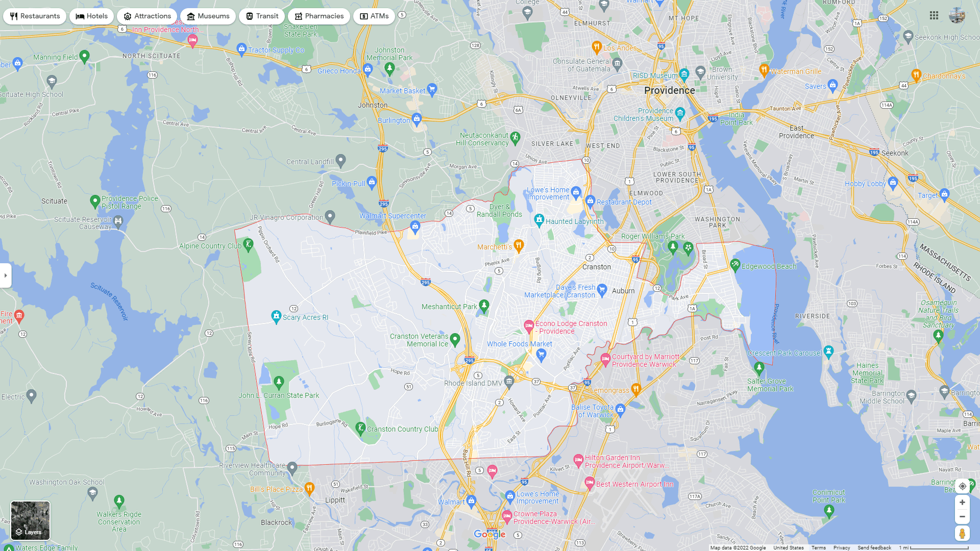Select Los Andes restaurant pin
The image size is (980, 551).
pyautogui.click(x=596, y=47)
